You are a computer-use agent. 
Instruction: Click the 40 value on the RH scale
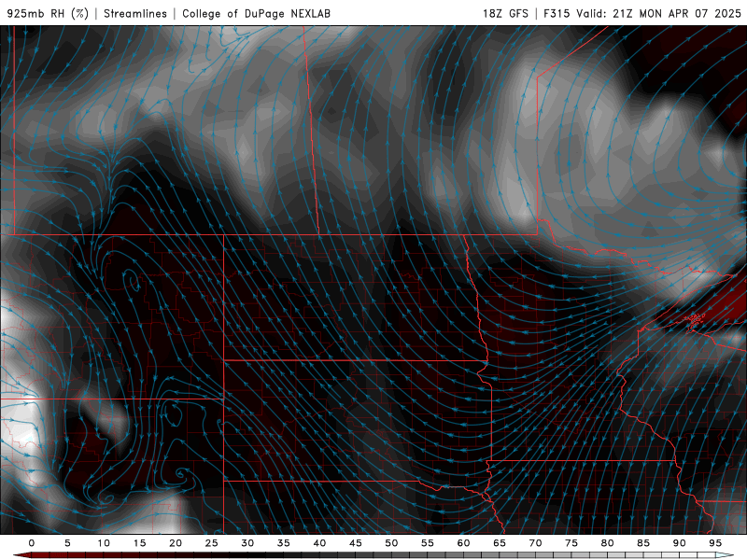(x=319, y=543)
